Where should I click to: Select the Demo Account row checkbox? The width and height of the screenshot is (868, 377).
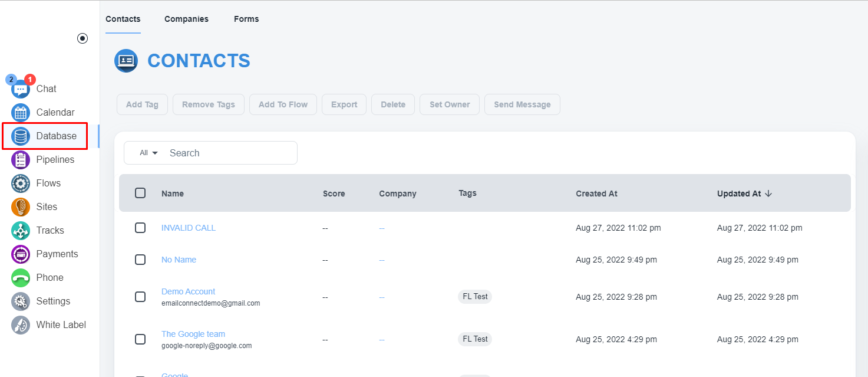pos(140,297)
